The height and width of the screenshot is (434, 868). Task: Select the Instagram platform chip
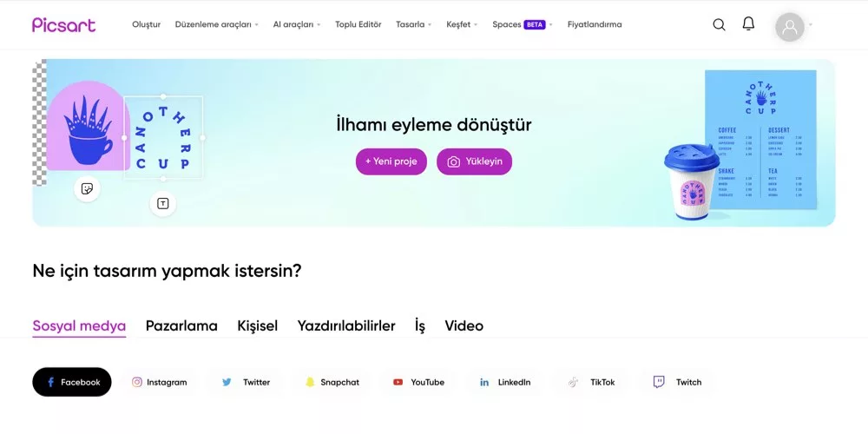(x=160, y=382)
